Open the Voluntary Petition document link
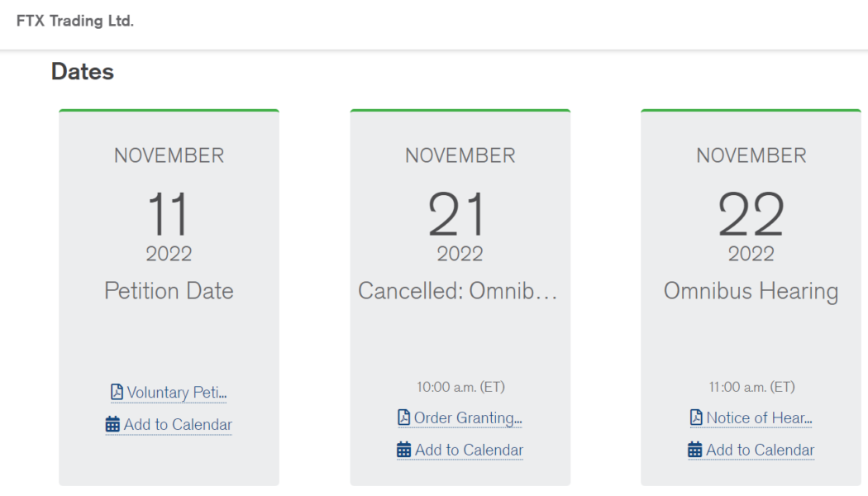Screen dimensions: 868x496 (x=176, y=393)
